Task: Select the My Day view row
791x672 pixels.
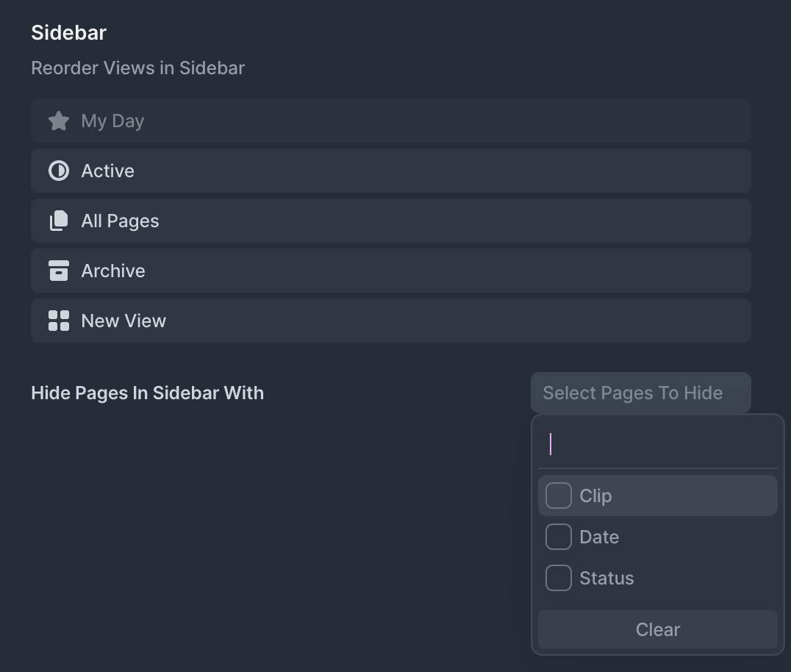Action: [391, 121]
